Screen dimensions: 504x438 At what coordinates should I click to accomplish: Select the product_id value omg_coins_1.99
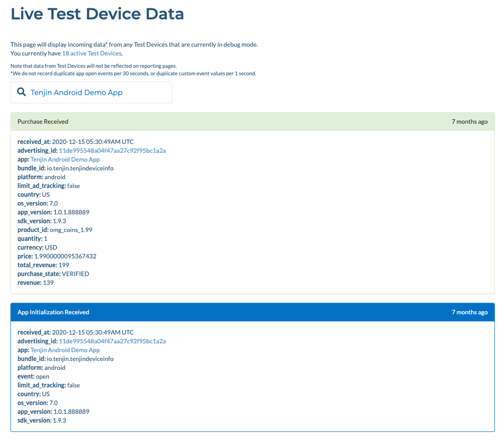click(x=71, y=230)
